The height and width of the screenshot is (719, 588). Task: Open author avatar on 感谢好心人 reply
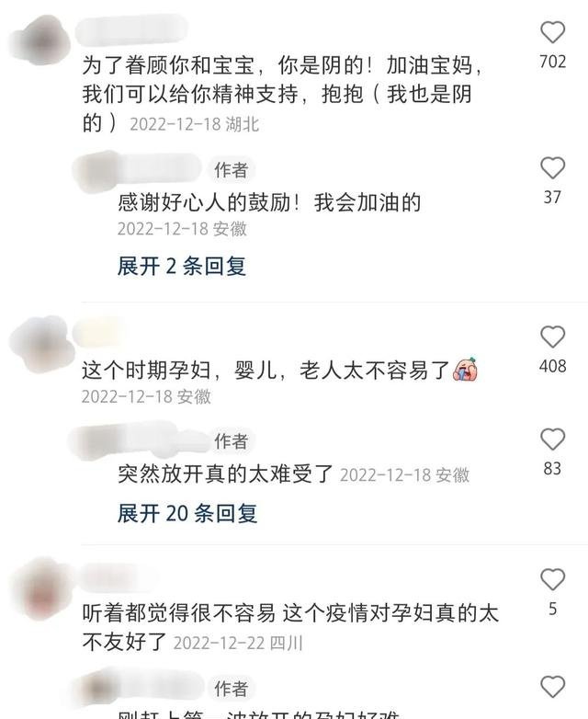96,171
